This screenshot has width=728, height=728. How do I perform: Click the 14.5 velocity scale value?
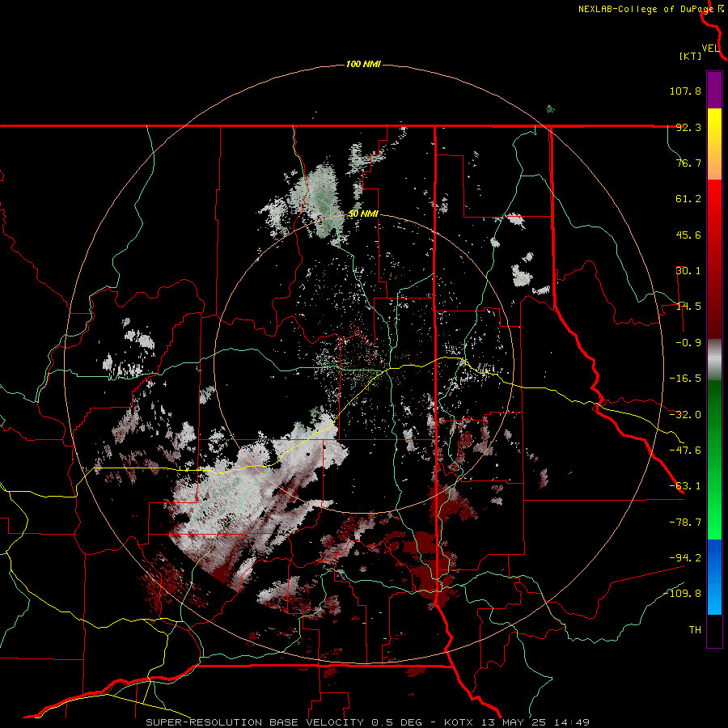[x=688, y=307]
